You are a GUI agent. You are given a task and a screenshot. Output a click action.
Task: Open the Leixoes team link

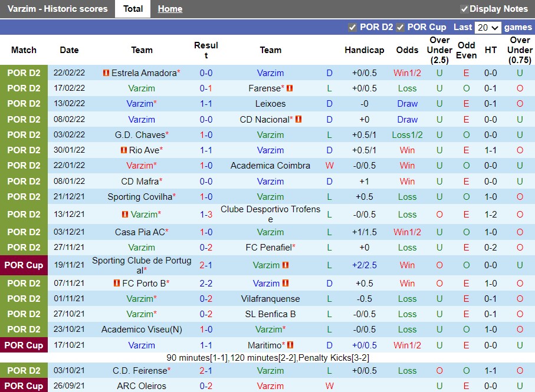[270, 104]
